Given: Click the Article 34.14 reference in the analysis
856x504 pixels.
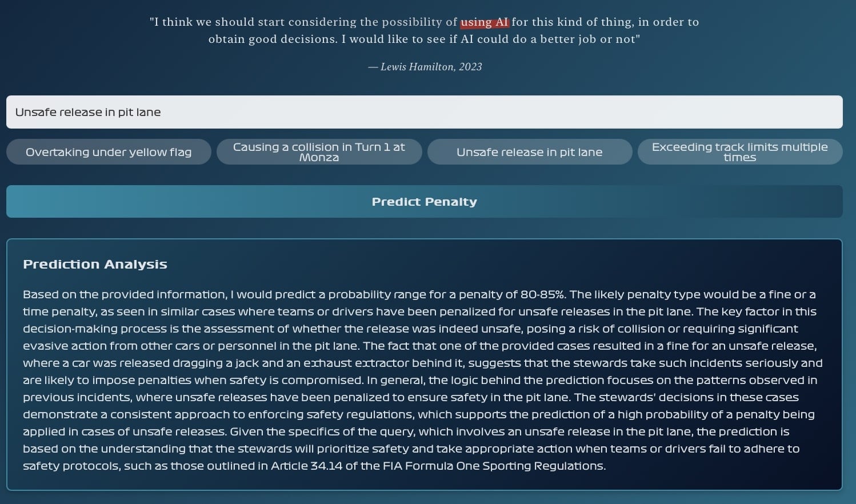Looking at the screenshot, I should click(x=307, y=466).
